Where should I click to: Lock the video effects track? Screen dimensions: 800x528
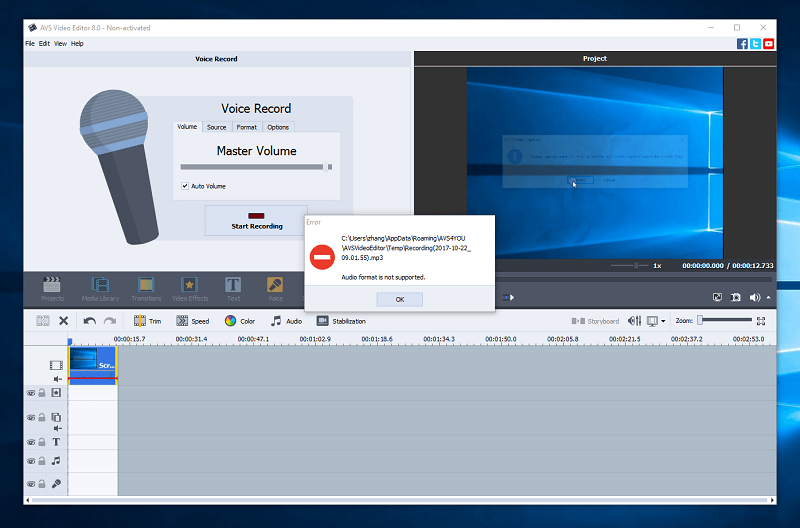tap(42, 393)
